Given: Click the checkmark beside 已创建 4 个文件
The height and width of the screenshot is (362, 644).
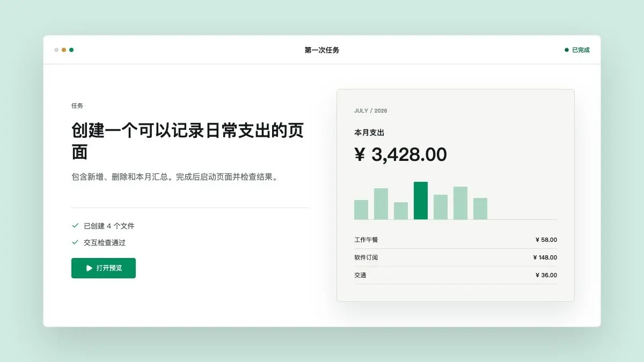Looking at the screenshot, I should coord(75,226).
